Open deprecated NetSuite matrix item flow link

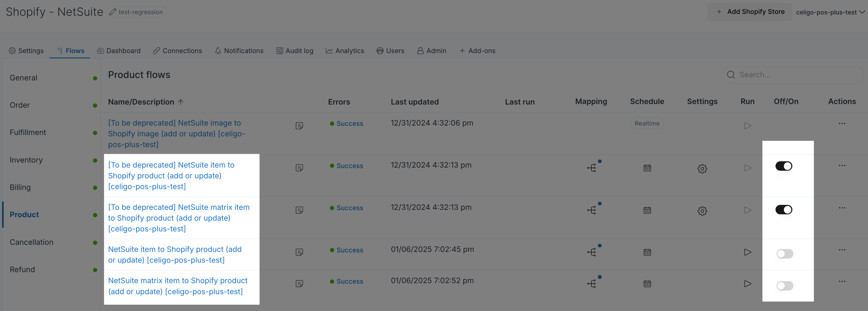click(x=179, y=218)
